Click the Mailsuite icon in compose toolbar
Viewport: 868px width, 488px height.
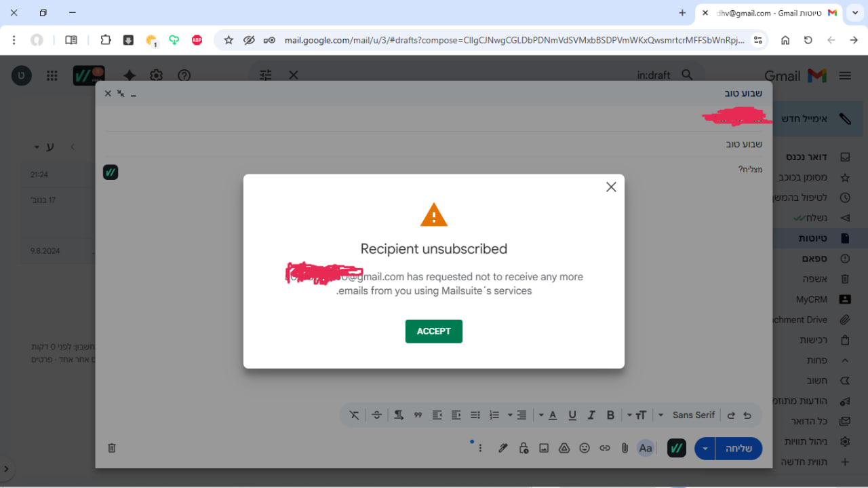677,448
